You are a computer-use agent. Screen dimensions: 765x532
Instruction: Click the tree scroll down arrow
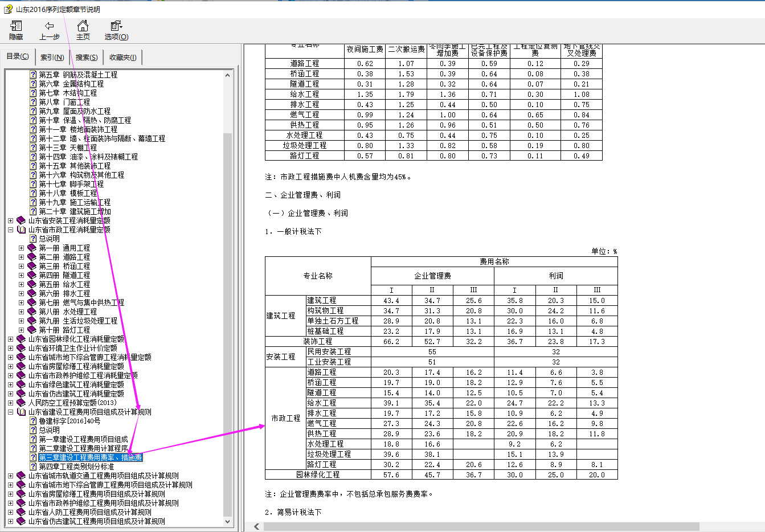pos(228,521)
